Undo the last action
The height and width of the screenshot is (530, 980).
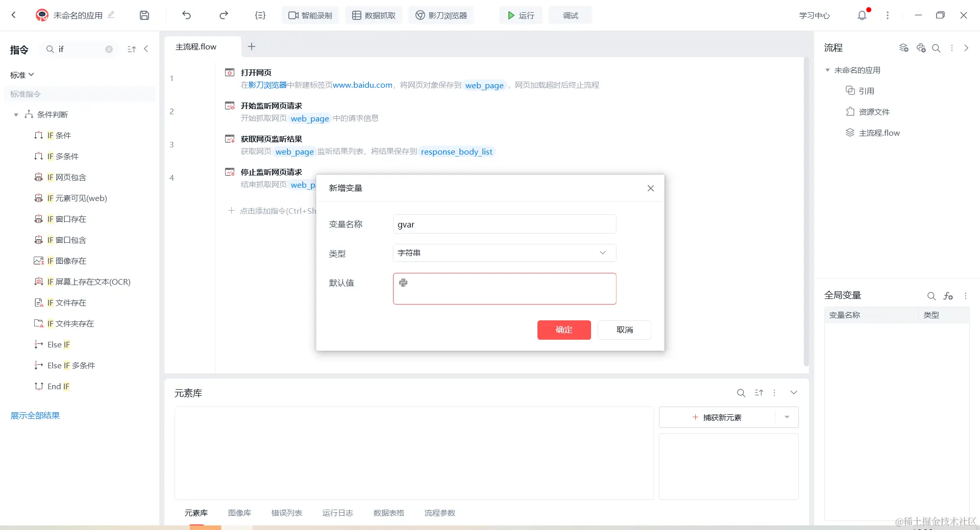[186, 15]
